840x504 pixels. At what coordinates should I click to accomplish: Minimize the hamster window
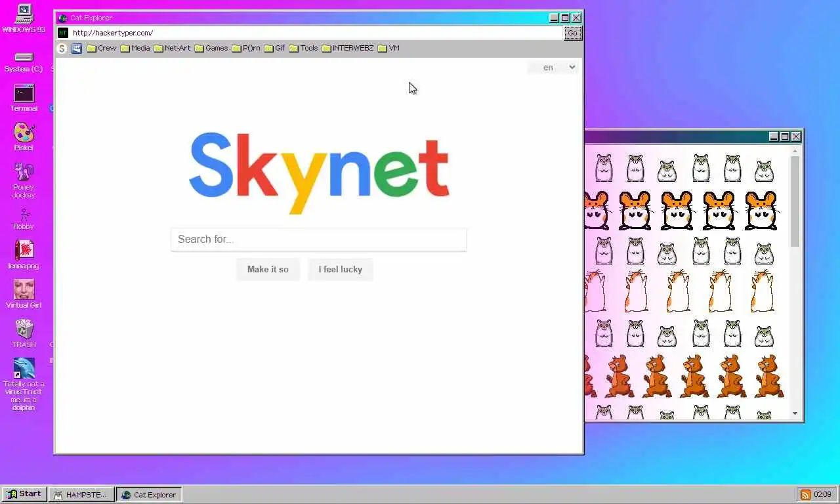point(774,136)
